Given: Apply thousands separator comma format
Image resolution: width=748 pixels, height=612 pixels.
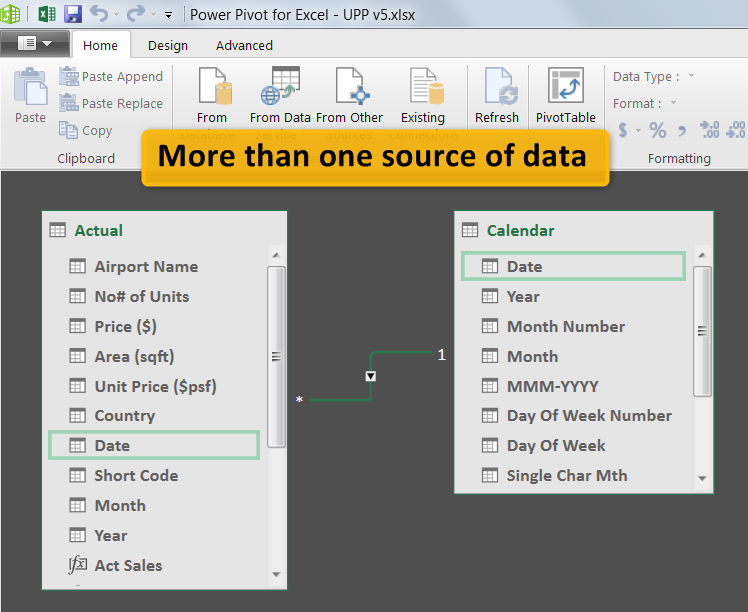Looking at the screenshot, I should 682,131.
